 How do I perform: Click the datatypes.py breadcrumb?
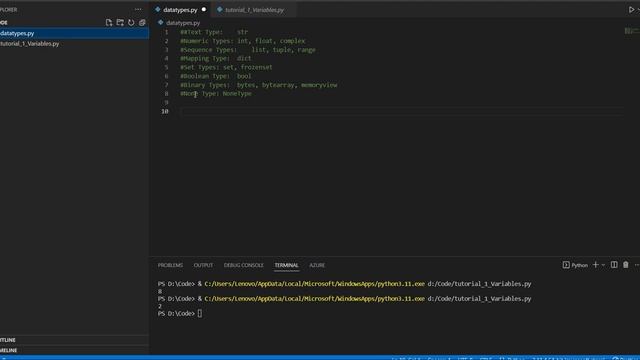[183, 23]
